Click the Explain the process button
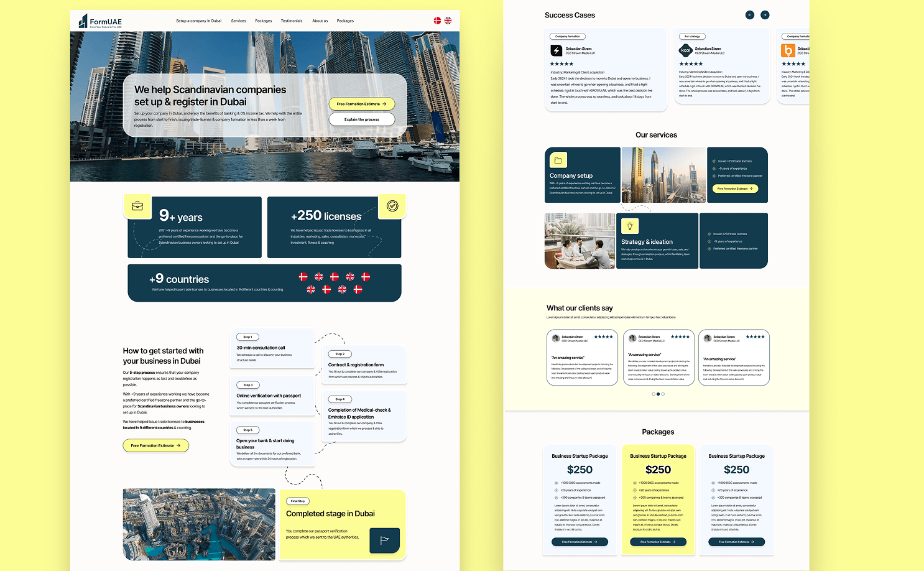The image size is (924, 571). pos(362,119)
